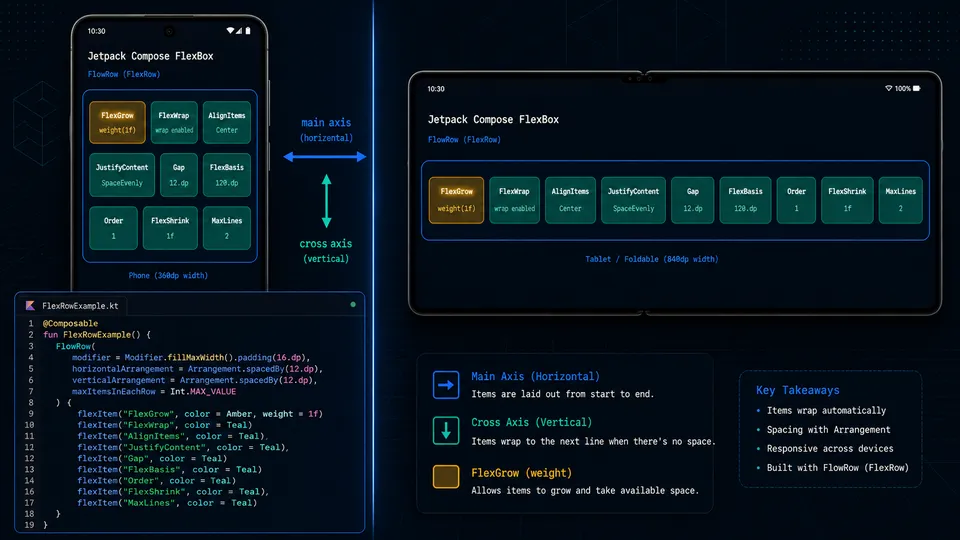Screen dimensions: 960x540
Task: Click the tablet battery icon
Action: pyautogui.click(x=917, y=88)
